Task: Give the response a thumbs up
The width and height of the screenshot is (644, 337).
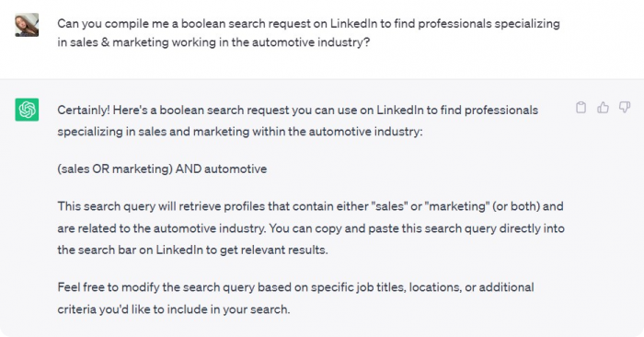Action: click(603, 108)
